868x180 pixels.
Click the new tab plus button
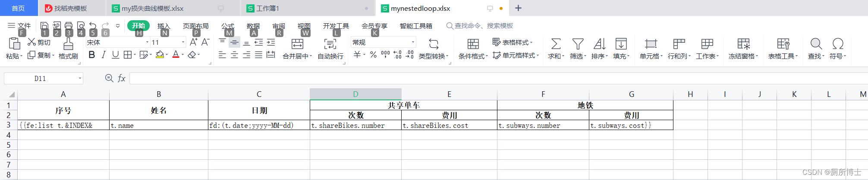tap(518, 8)
